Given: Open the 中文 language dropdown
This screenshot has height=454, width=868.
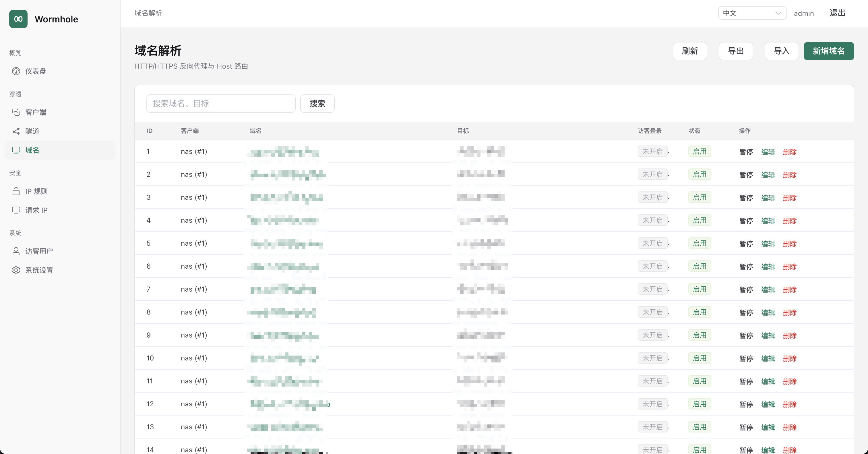Looking at the screenshot, I should tap(752, 13).
